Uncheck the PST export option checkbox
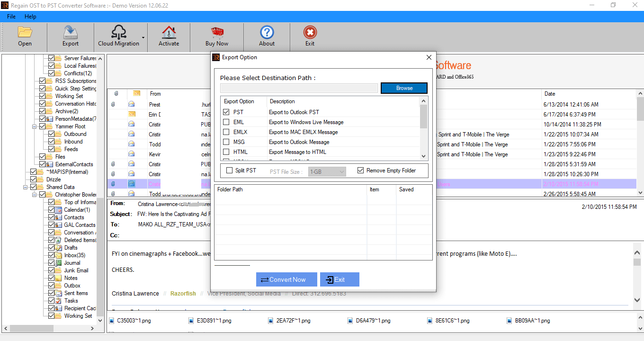The width and height of the screenshot is (644, 341). [x=226, y=112]
